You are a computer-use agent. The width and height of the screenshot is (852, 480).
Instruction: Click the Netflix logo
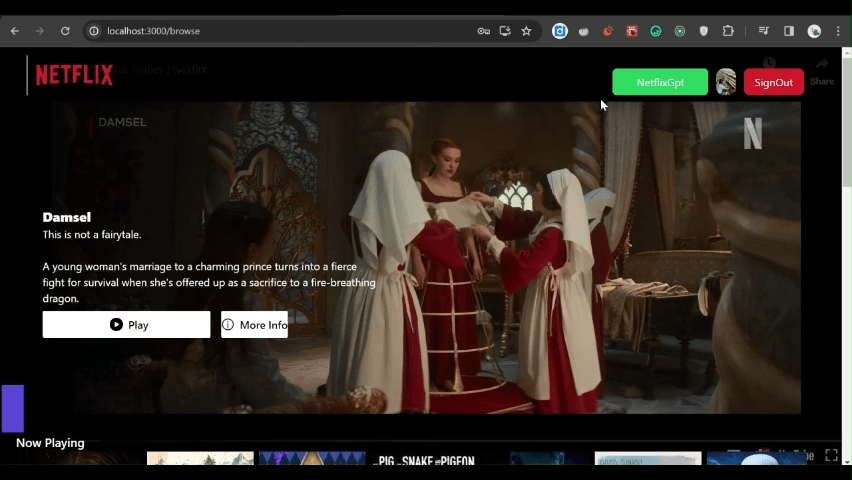(x=74, y=75)
